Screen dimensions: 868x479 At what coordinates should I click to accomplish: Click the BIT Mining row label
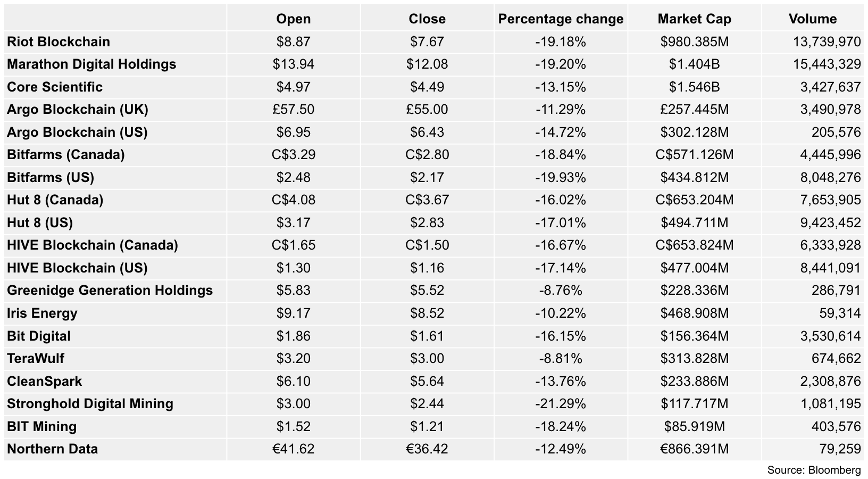tap(42, 426)
